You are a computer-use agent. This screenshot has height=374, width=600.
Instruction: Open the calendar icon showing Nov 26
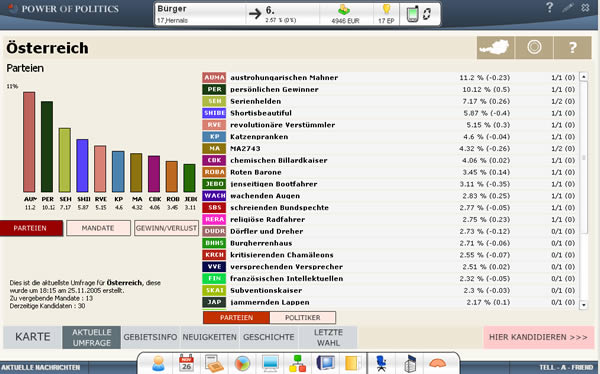click(186, 363)
